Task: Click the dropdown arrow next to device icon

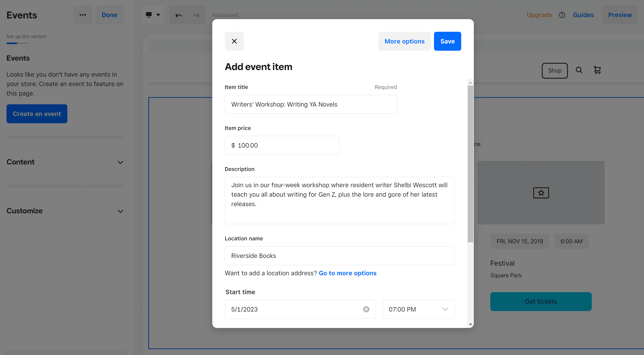Action: pos(158,14)
